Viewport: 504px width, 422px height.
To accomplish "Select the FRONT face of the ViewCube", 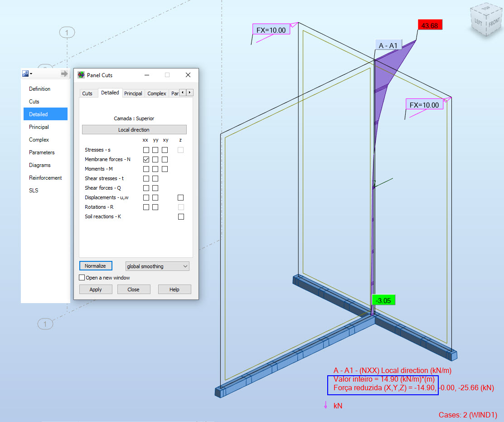I will [494, 22].
